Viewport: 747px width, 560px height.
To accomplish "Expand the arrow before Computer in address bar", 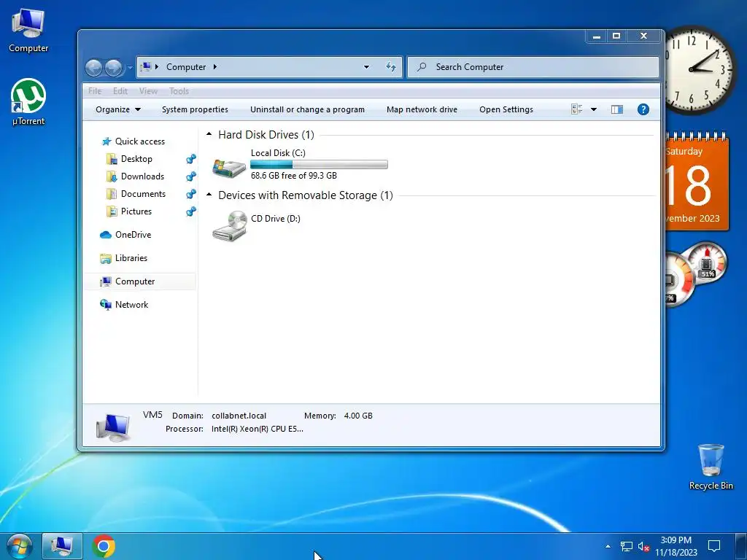I will [x=157, y=66].
